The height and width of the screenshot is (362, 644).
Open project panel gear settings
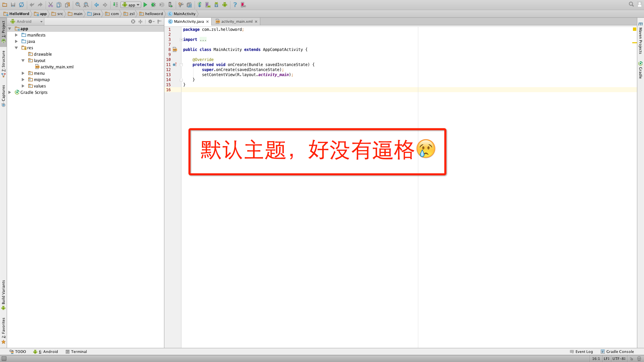pyautogui.click(x=151, y=21)
